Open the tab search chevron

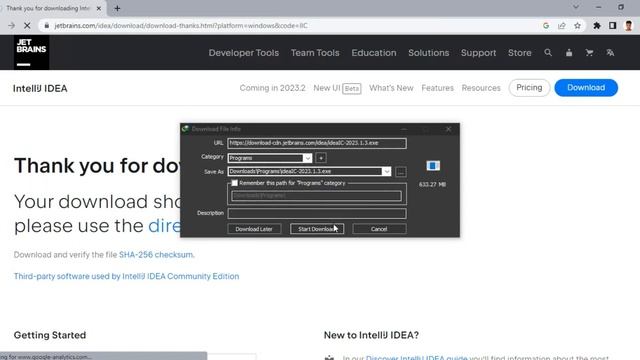point(576,7)
